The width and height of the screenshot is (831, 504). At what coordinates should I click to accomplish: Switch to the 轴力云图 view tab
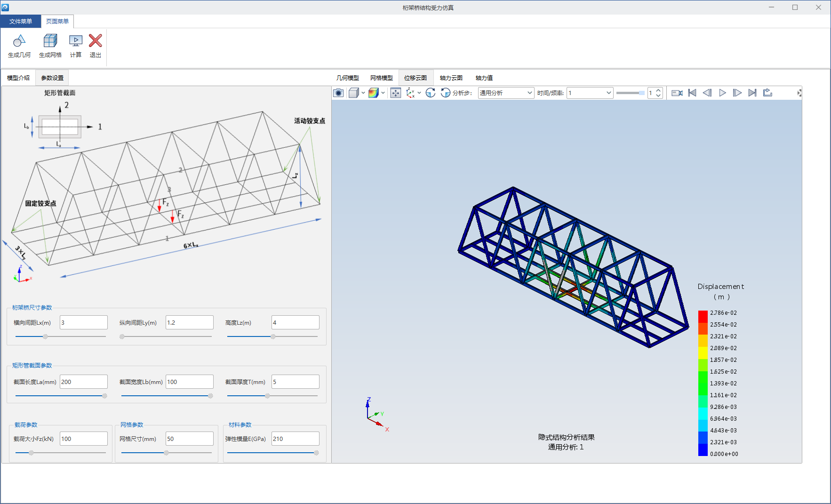click(x=451, y=78)
